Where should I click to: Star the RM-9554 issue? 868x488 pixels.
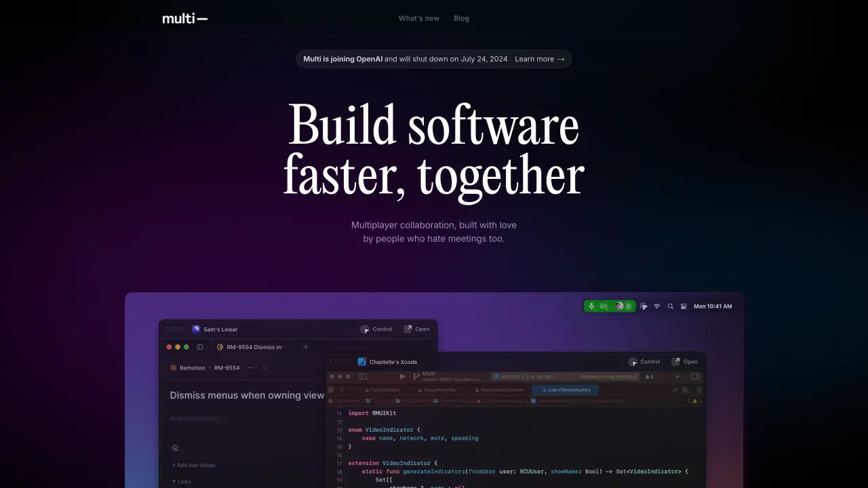[x=265, y=368]
